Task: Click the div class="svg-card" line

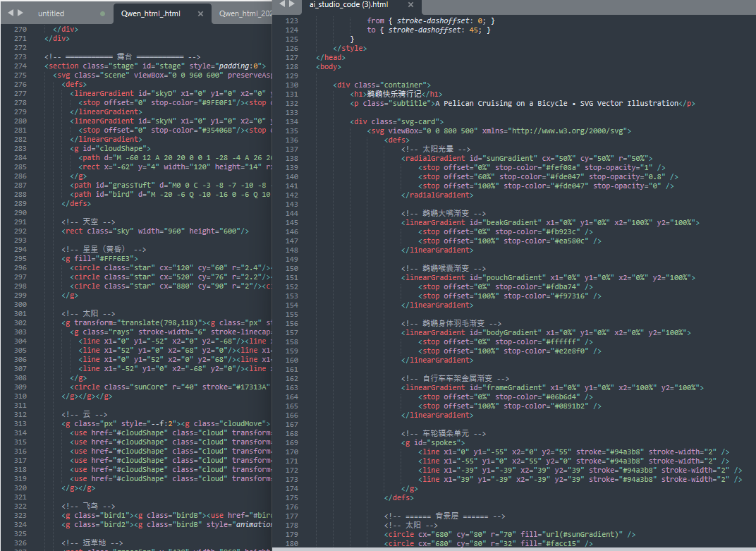Action: [x=397, y=121]
